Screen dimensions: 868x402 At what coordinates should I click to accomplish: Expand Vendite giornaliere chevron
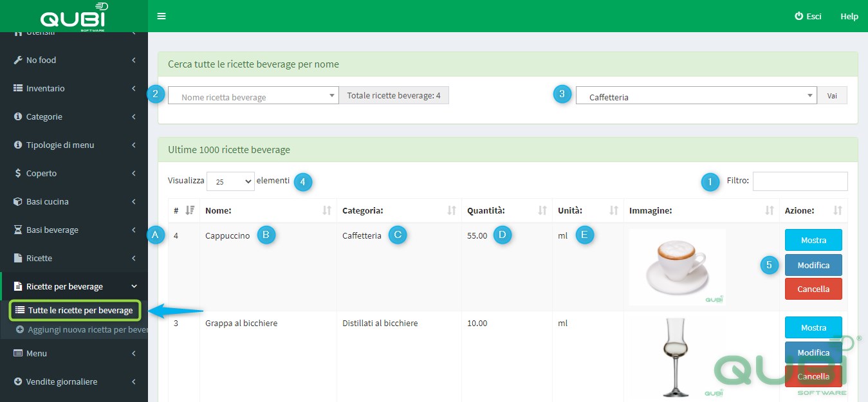click(x=134, y=381)
